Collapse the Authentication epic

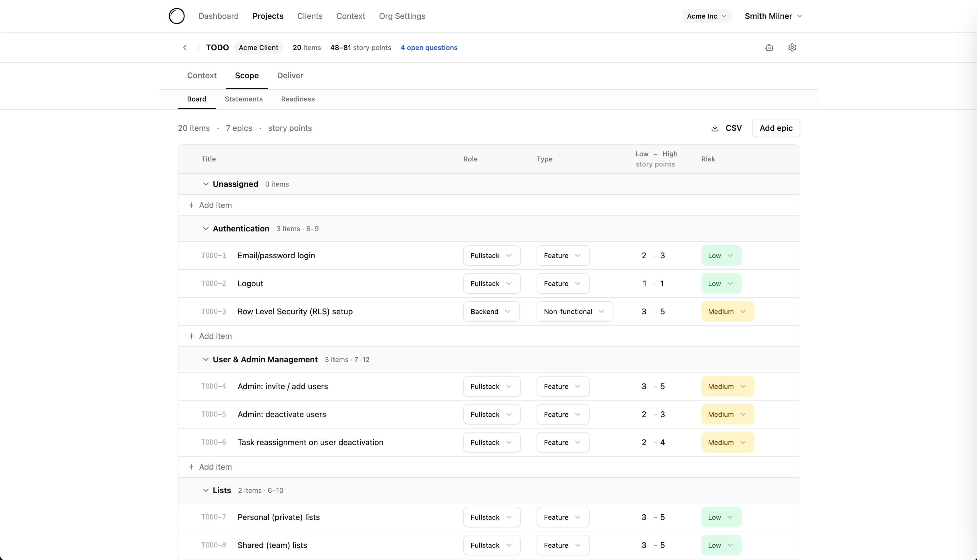pos(206,229)
